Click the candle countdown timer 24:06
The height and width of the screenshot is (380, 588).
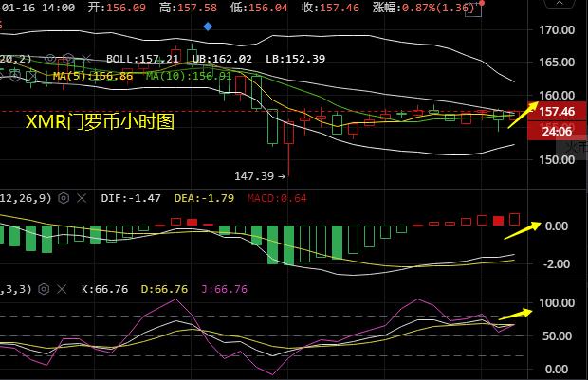click(x=557, y=131)
